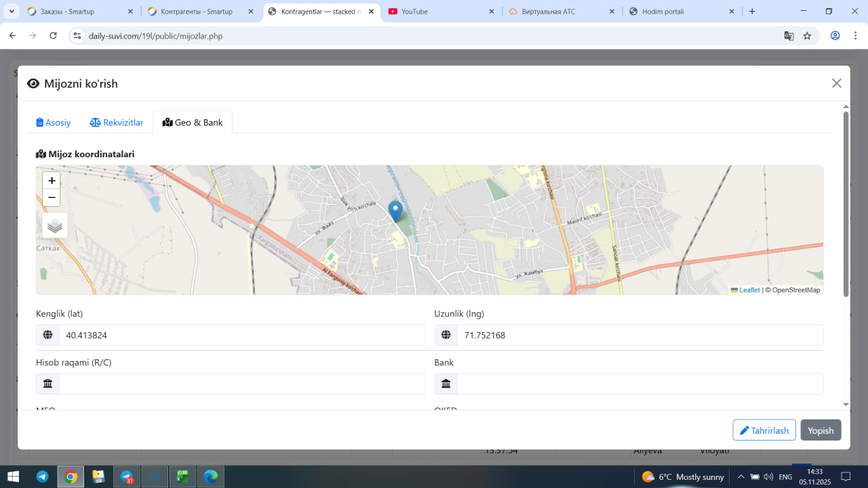The height and width of the screenshot is (488, 868).
Task: Expand the Chrome tab search dropdown
Action: pyautogui.click(x=12, y=12)
